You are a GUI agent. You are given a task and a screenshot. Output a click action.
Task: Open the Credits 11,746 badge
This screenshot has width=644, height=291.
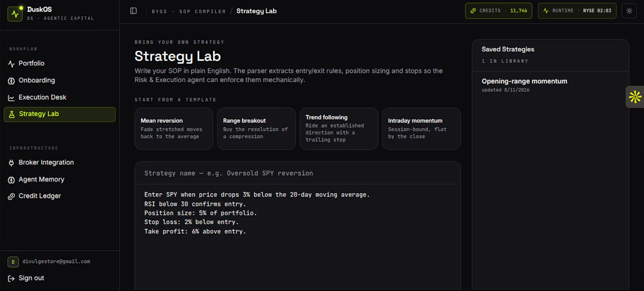point(499,11)
